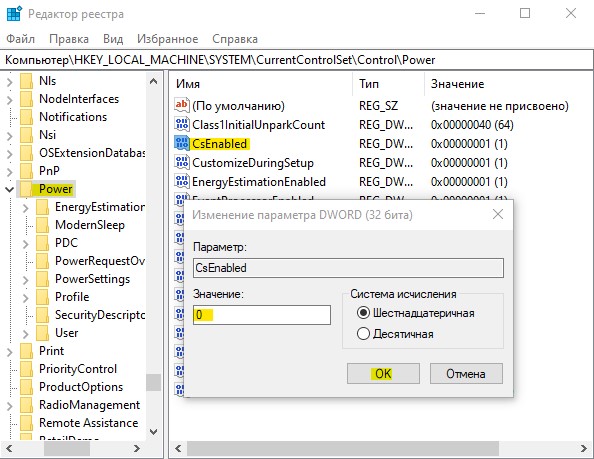This screenshot has height=459, width=594.
Task: Expand the Print key node
Action: (9, 352)
